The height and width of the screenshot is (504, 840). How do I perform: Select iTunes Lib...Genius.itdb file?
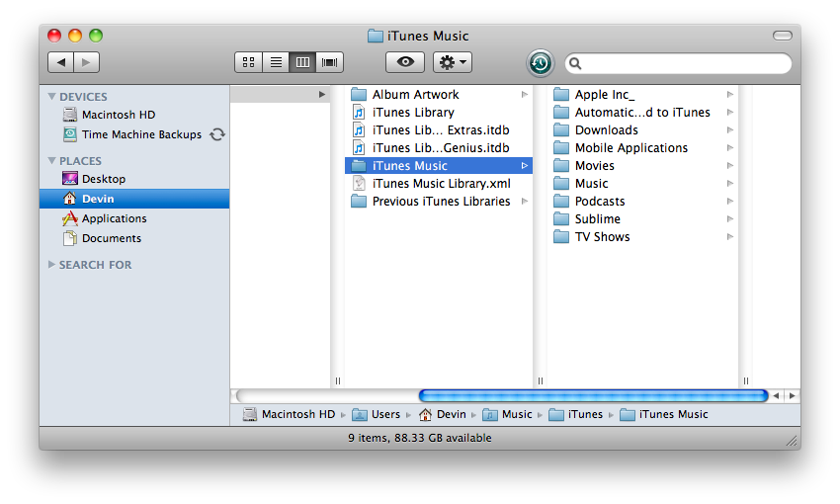439,148
